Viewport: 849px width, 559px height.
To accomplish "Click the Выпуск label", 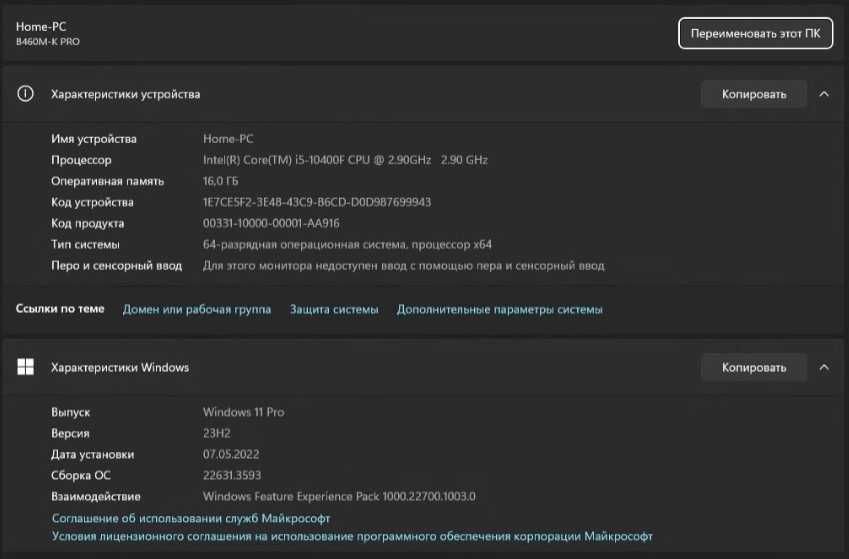I will [71, 412].
